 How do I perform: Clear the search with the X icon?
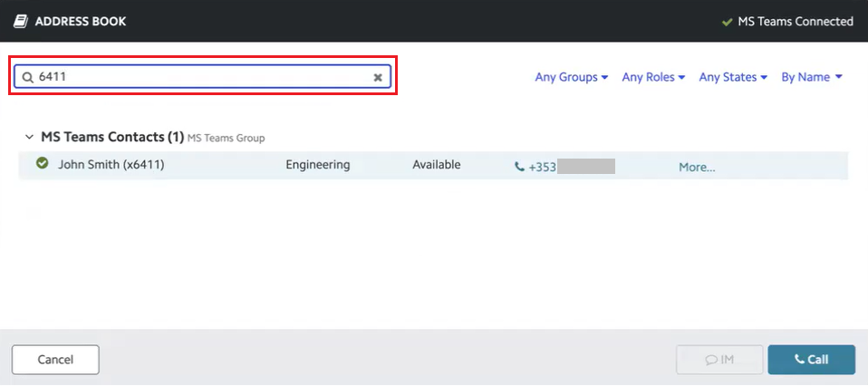[x=378, y=78]
